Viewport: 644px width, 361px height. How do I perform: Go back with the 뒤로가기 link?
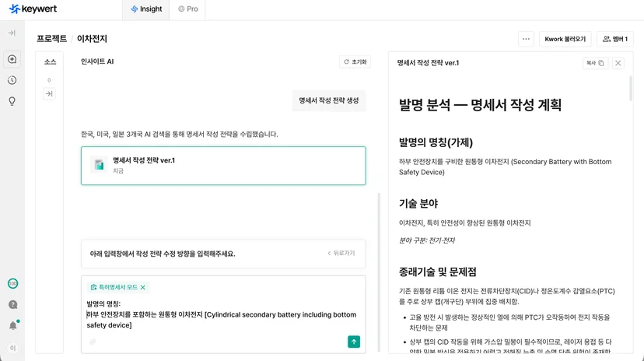tap(341, 253)
